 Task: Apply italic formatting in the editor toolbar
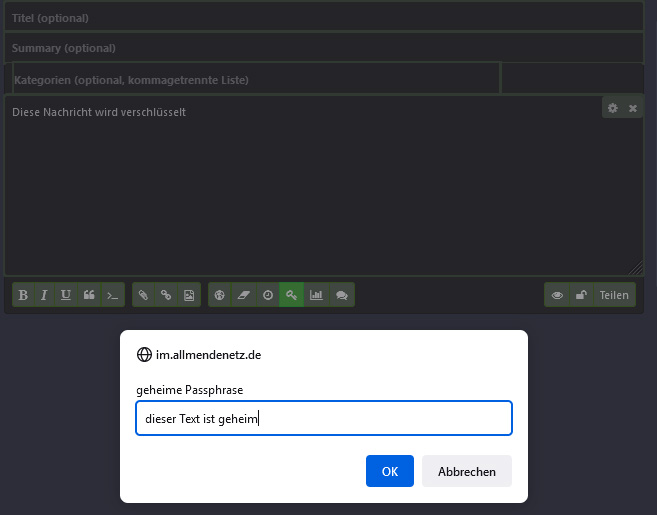[44, 295]
